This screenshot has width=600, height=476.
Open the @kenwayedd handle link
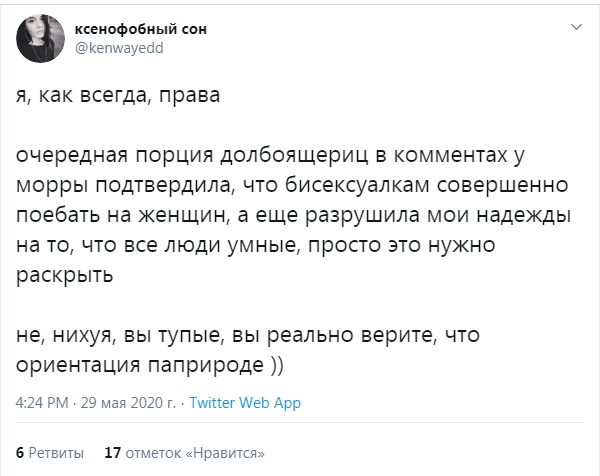(x=119, y=48)
